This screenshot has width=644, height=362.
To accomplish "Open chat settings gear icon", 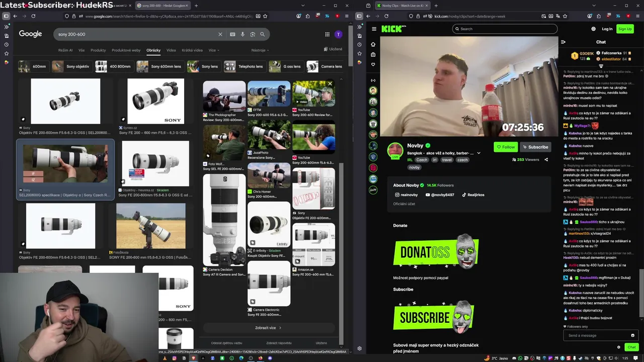I will click(619, 347).
